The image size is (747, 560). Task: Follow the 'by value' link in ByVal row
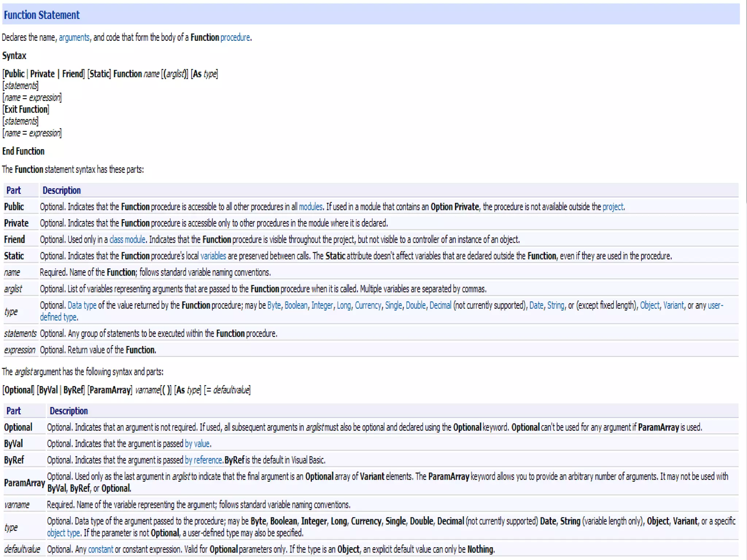[197, 444]
